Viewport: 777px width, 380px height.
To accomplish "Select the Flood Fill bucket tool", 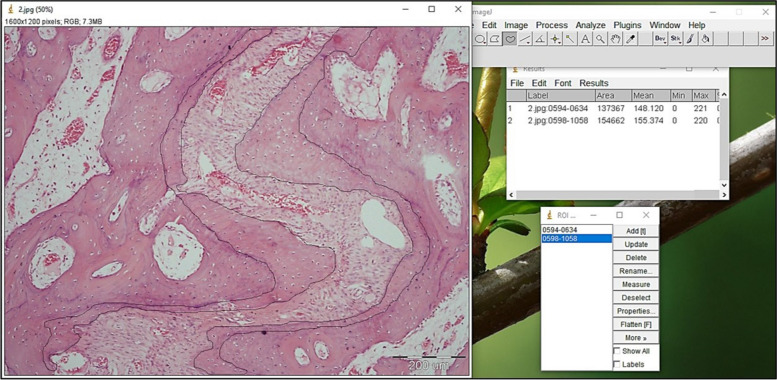I will tap(706, 39).
